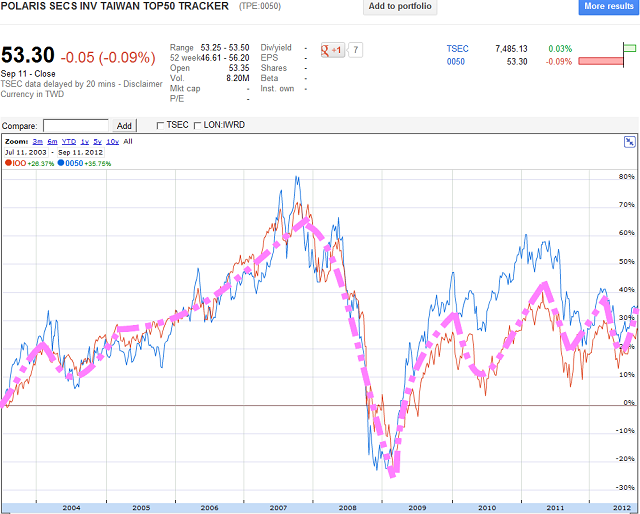The width and height of the screenshot is (640, 514).
Task: Click the 0050 +35.75% legend text
Action: click(x=88, y=163)
